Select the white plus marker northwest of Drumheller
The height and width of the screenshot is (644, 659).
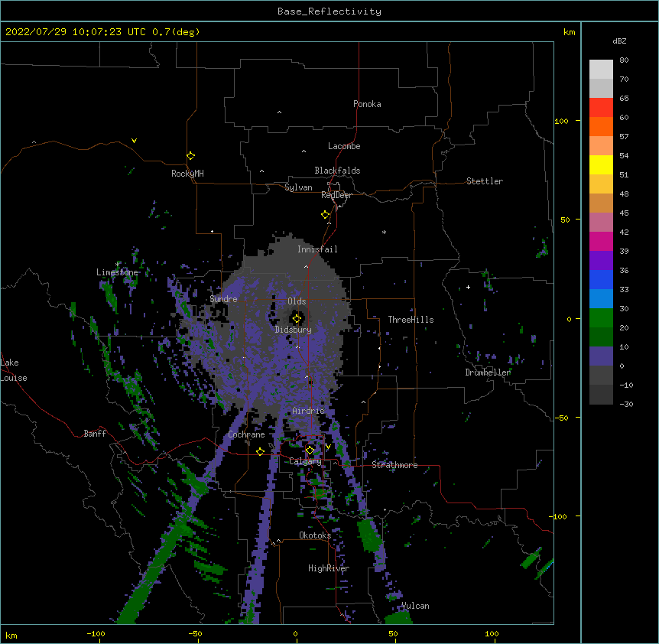point(468,287)
